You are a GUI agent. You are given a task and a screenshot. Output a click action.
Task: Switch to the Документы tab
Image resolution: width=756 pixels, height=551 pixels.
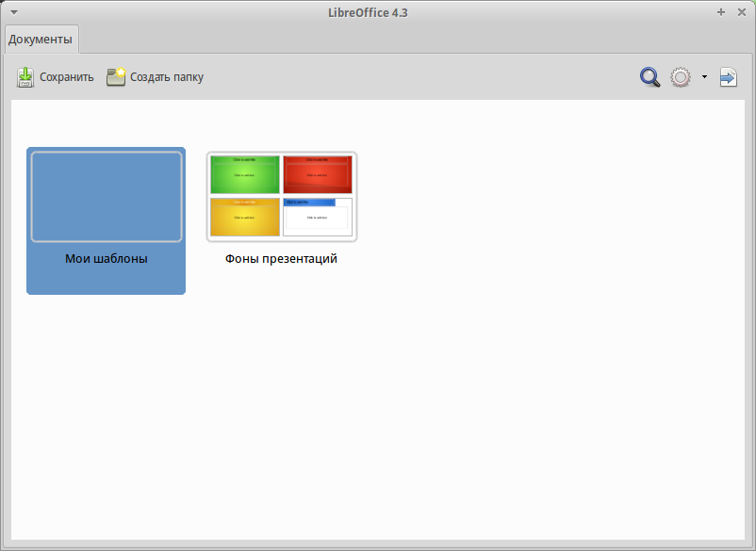(x=41, y=40)
